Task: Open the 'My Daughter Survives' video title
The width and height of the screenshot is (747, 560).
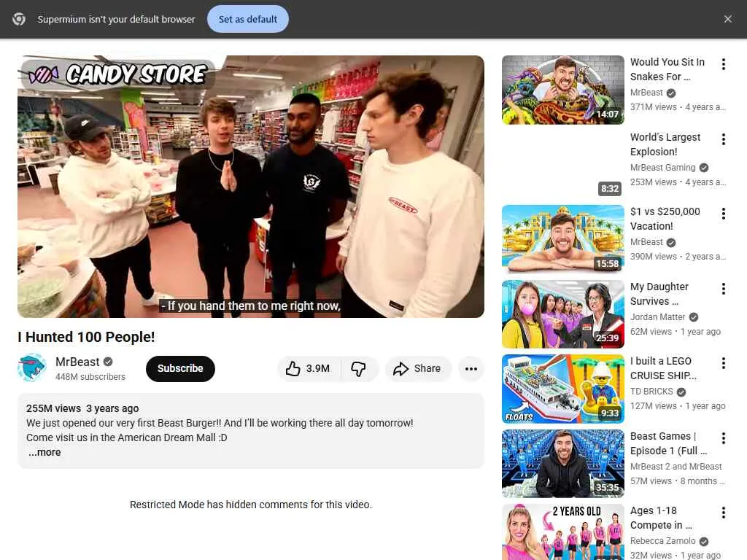Action: pos(659,294)
